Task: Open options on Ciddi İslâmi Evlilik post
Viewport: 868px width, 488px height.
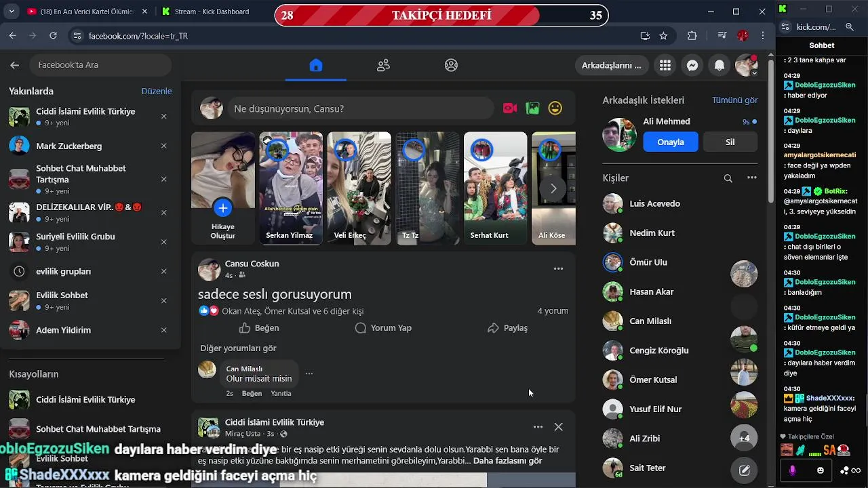Action: [538, 427]
